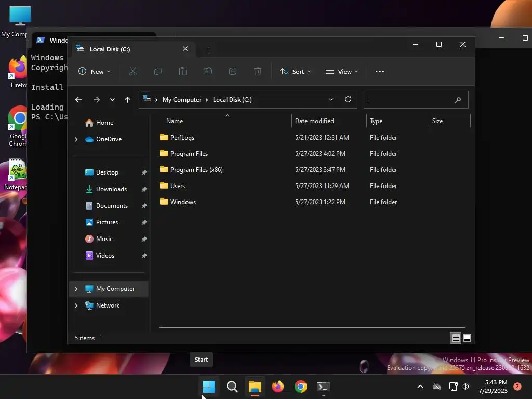Viewport: 532px width, 399px height.
Task: Launch Firefox from the taskbar
Action: (278, 387)
